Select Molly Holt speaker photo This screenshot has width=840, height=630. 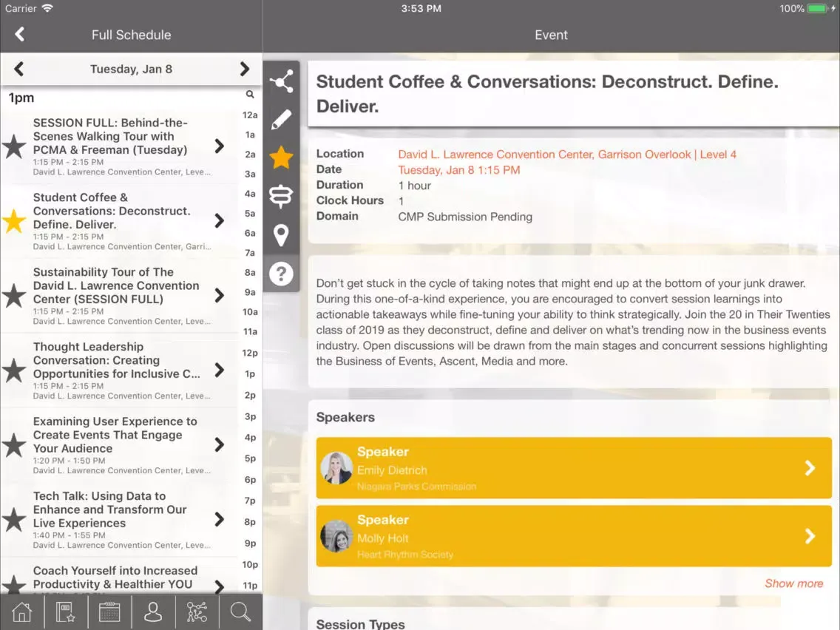coord(336,535)
